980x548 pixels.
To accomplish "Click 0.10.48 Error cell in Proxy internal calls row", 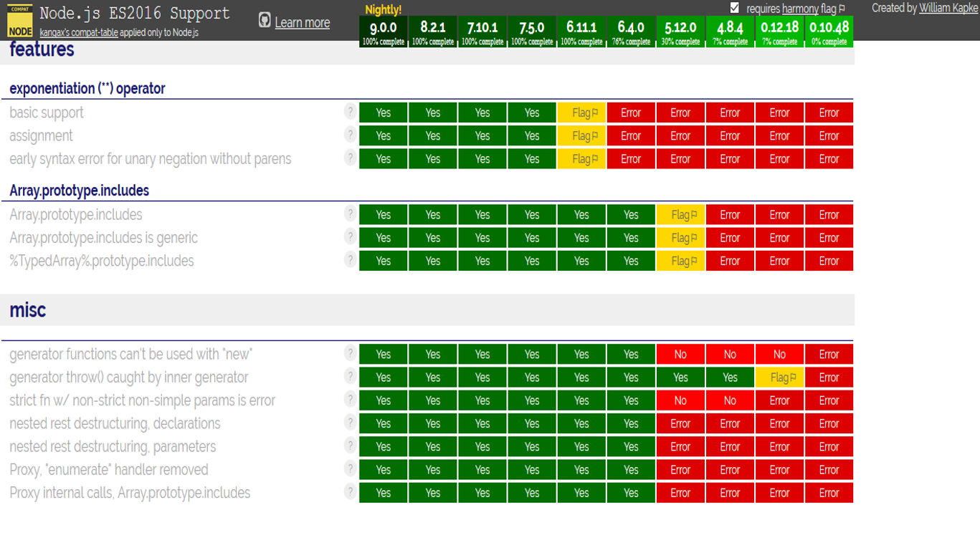I will pos(829,493).
